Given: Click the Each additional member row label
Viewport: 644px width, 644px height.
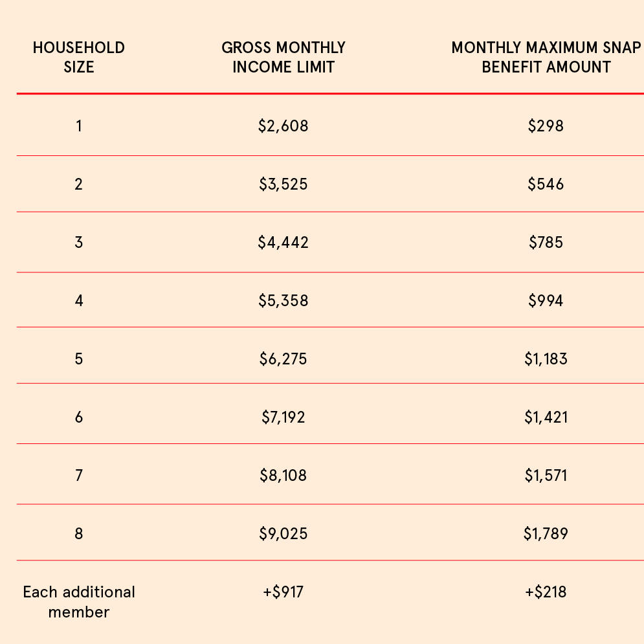Looking at the screenshot, I should click(x=79, y=601).
